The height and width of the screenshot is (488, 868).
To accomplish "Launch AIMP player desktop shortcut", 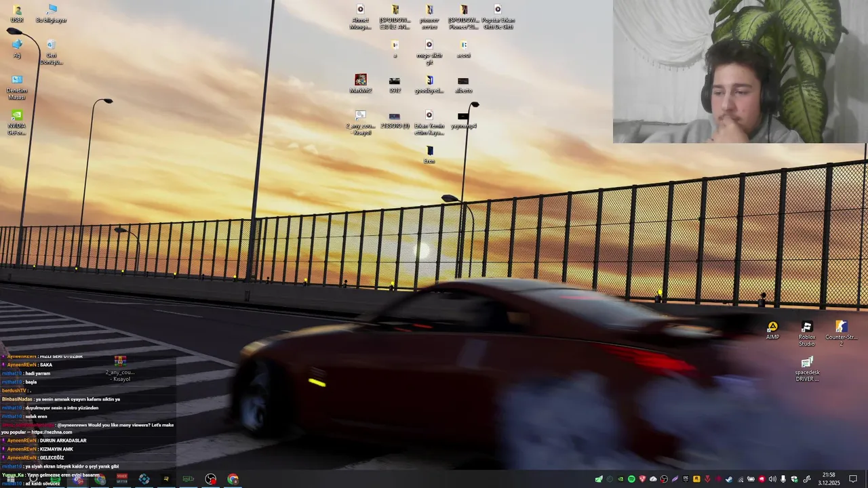I will click(x=772, y=331).
